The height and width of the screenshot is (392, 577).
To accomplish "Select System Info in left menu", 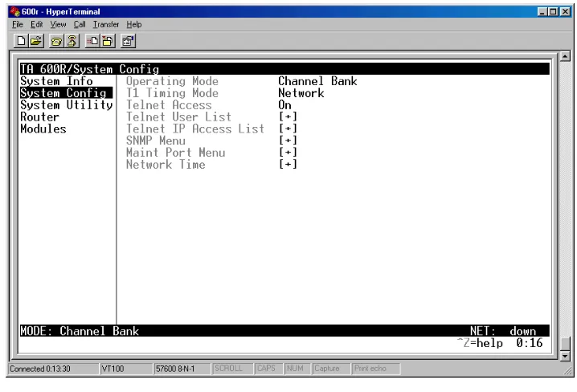I will pos(56,81).
